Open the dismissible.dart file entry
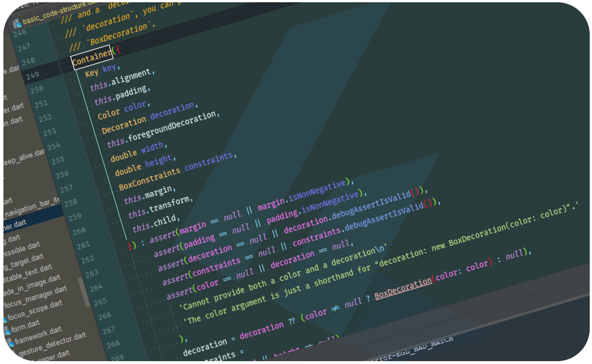 [x=22, y=249]
